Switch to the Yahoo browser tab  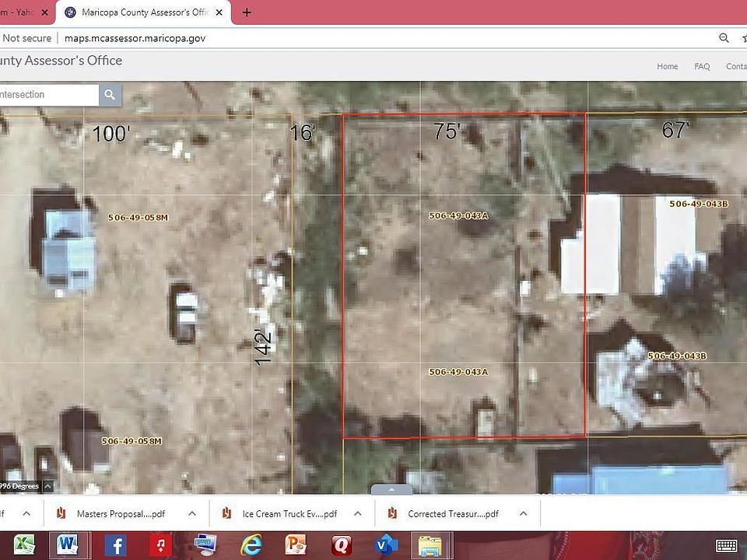point(19,12)
